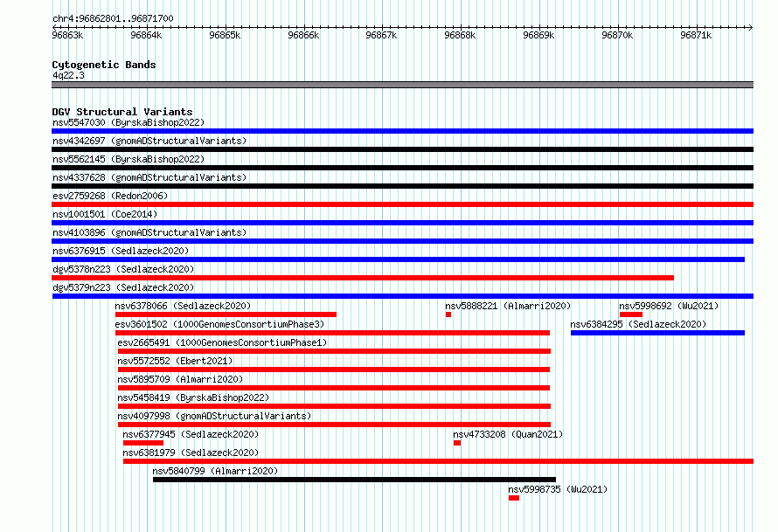Click the blue bar under dgv5379n223
The height and width of the screenshot is (532, 778).
(403, 296)
